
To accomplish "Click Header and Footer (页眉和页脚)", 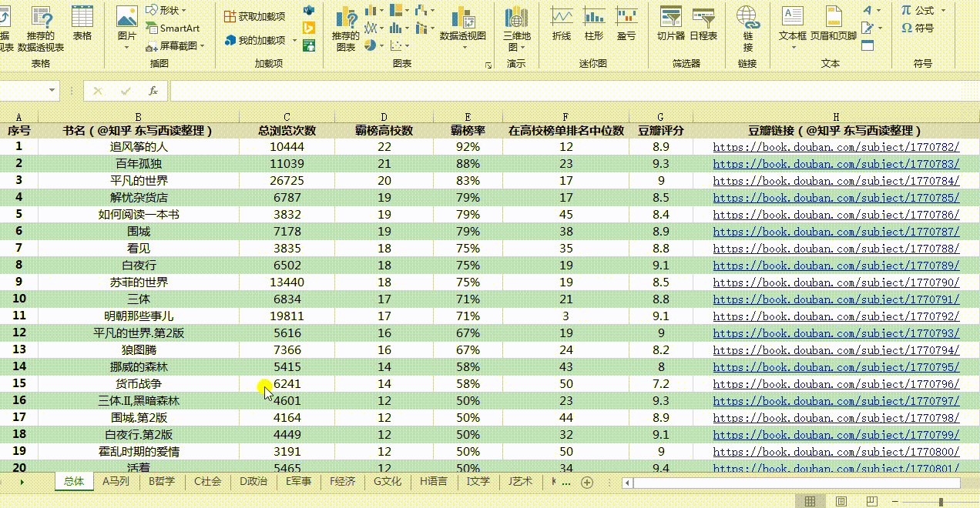I will (833, 25).
